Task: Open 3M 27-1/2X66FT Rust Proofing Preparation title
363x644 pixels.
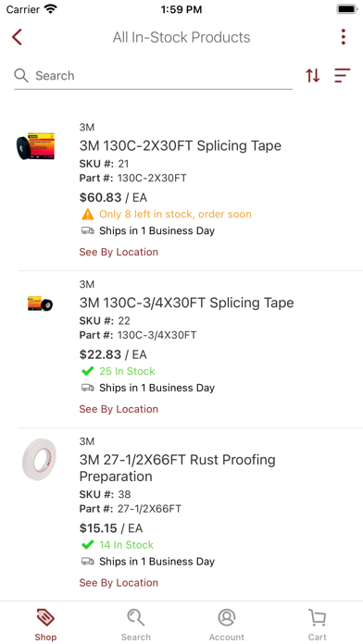Action: [x=177, y=468]
